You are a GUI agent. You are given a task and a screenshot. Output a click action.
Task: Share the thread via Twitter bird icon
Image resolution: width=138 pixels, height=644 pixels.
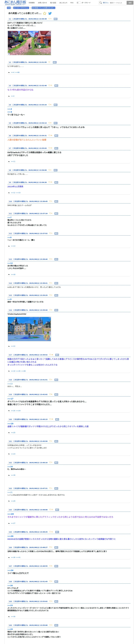(x=50, y=14)
